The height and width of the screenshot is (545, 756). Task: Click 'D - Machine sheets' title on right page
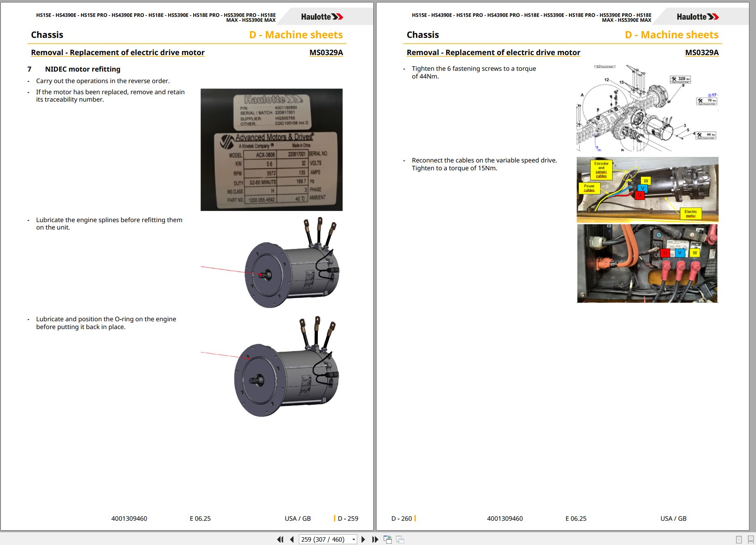672,35
